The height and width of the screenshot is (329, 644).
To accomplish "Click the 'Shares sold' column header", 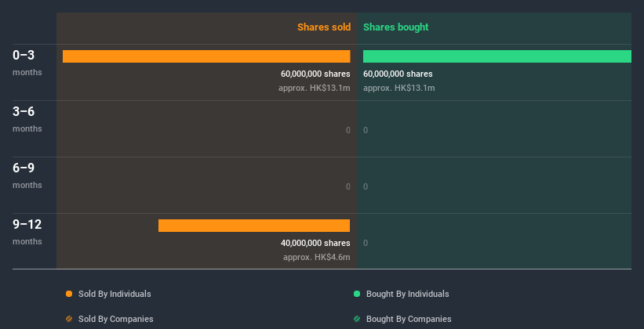I will coord(324,27).
